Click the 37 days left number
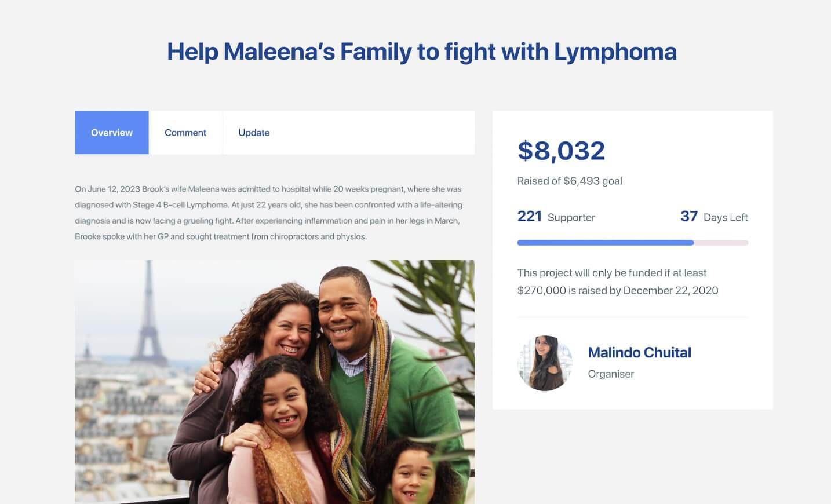 pos(688,217)
